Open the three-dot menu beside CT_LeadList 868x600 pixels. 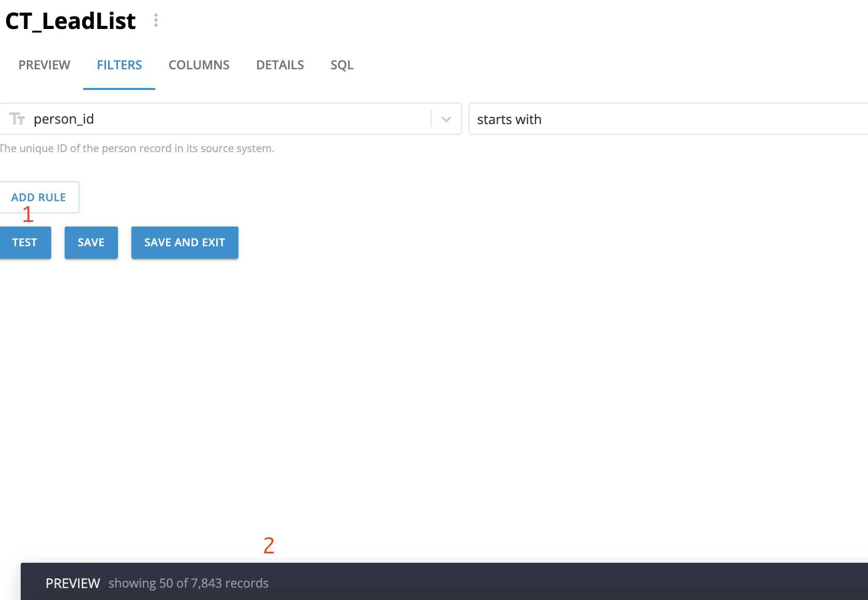pyautogui.click(x=156, y=21)
